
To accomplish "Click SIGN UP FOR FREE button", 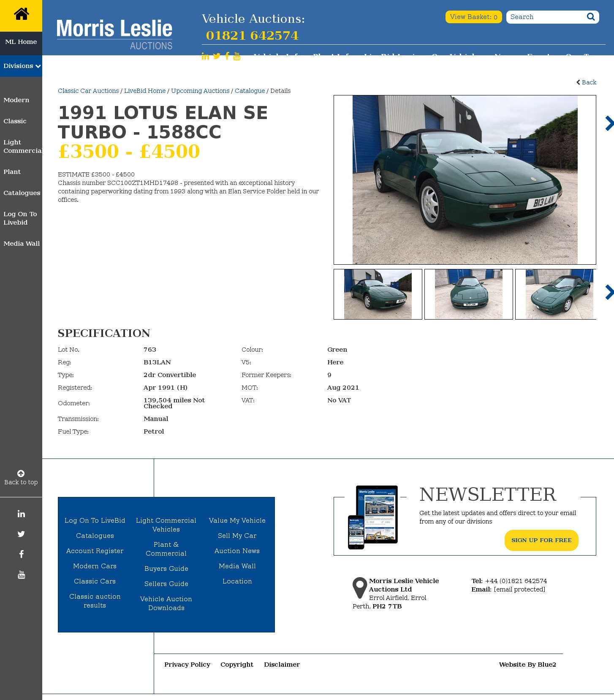I will 541,540.
